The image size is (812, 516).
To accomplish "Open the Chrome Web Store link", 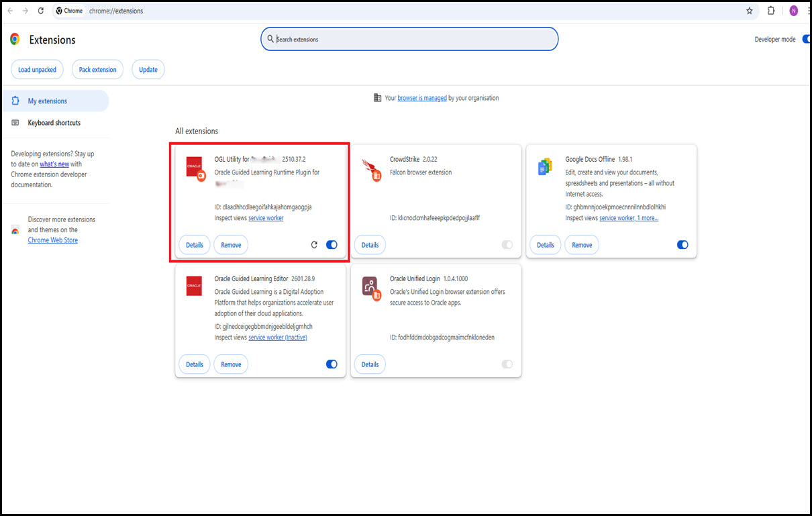I will point(53,240).
